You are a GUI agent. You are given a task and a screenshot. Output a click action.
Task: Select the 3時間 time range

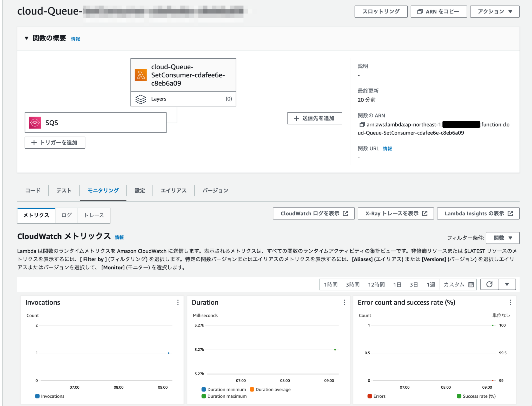(353, 284)
